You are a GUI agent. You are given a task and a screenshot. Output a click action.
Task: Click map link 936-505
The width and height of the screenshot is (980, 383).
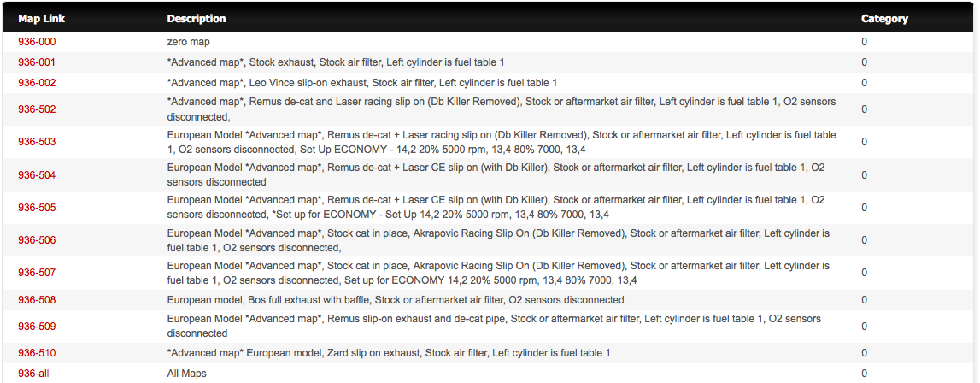(x=37, y=208)
